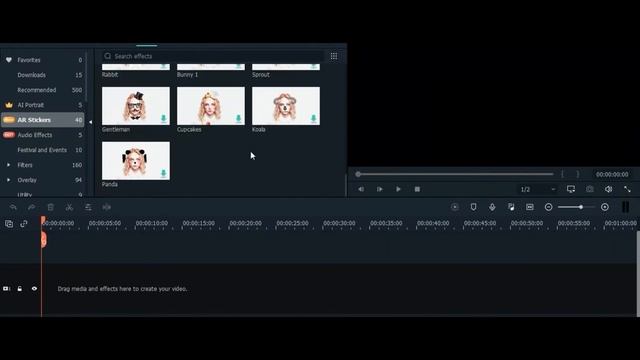640x360 pixels.
Task: Click the add track icon
Action: [9, 224]
